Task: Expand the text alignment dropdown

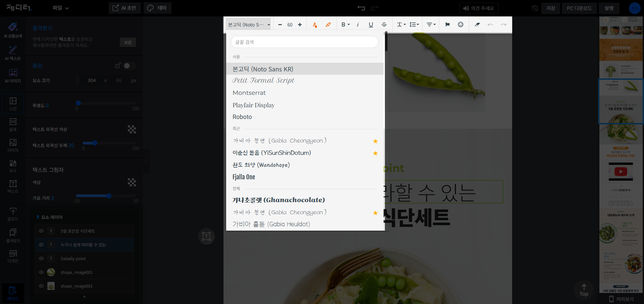Action: coord(431,24)
